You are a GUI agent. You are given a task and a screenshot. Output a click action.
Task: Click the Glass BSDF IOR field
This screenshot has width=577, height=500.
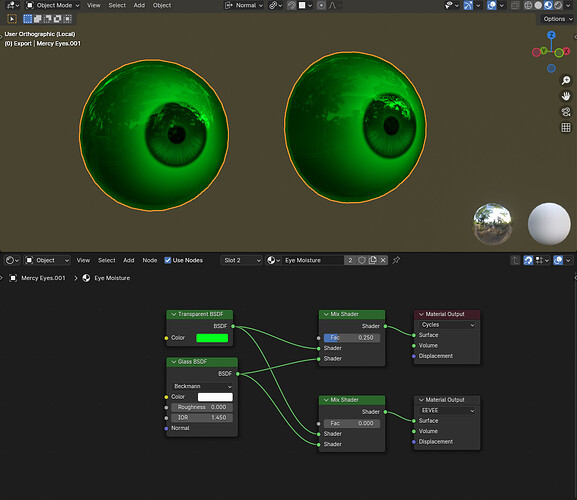pos(202,418)
